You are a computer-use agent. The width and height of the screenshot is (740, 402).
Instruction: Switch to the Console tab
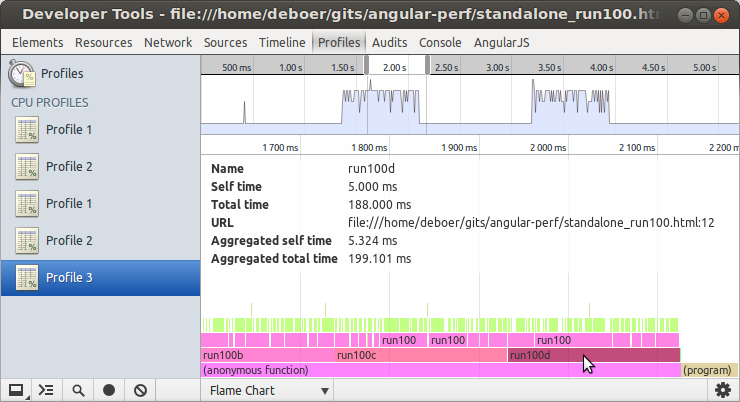pyautogui.click(x=440, y=42)
